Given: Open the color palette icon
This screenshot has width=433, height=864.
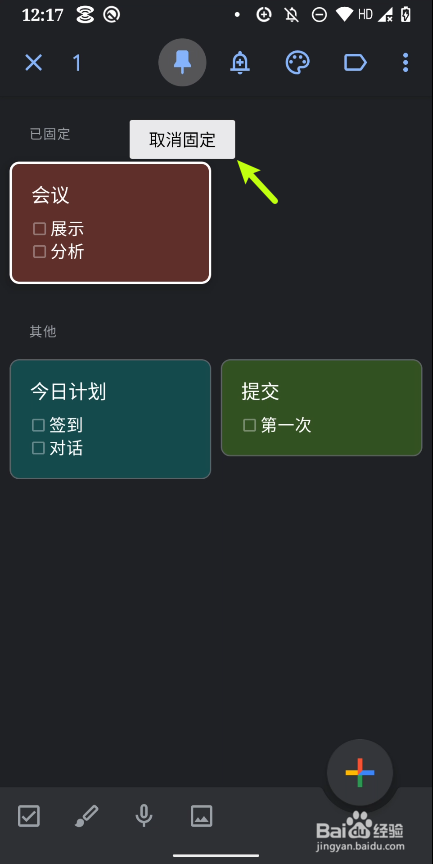Looking at the screenshot, I should coord(297,63).
